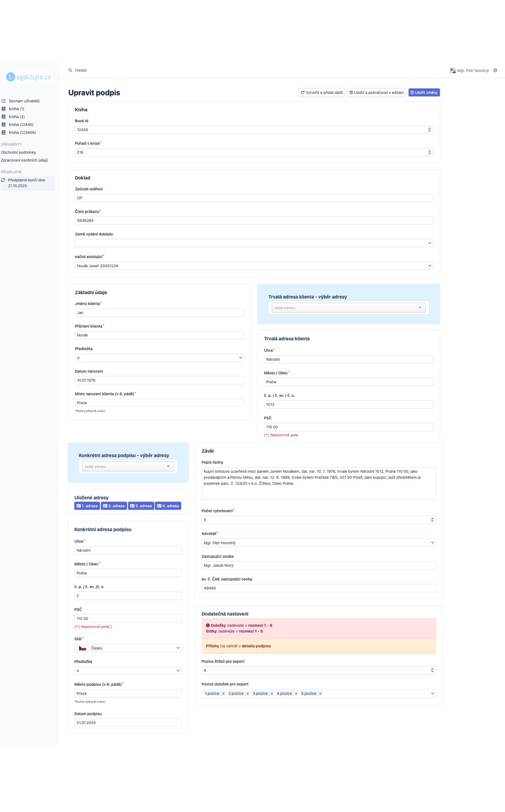Open Kniha (123456) in the sidebar
This screenshot has height=812, width=505.
pos(22,133)
